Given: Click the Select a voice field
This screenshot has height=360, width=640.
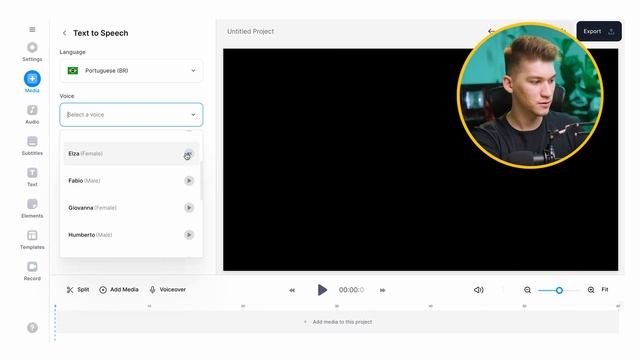Looking at the screenshot, I should (131, 115).
